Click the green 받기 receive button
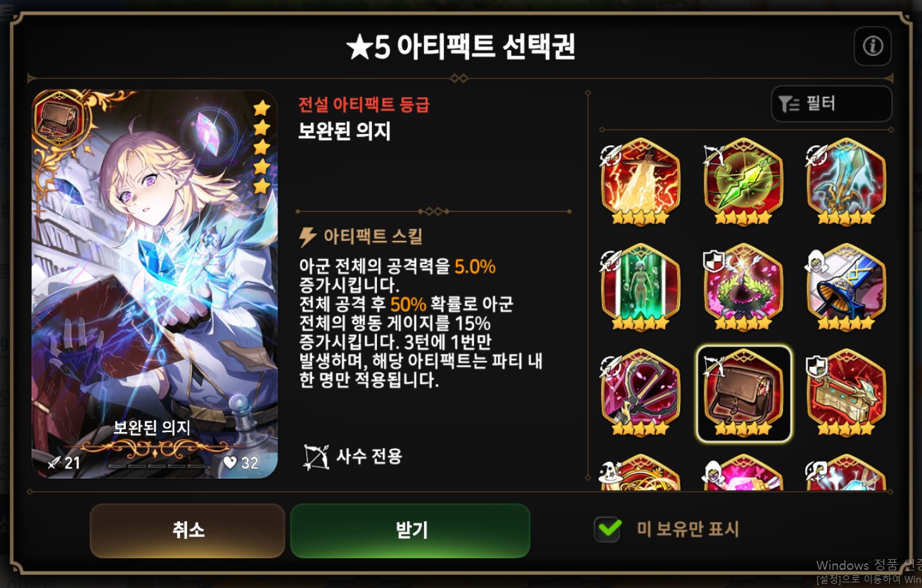The width and height of the screenshot is (922, 588). pyautogui.click(x=410, y=530)
